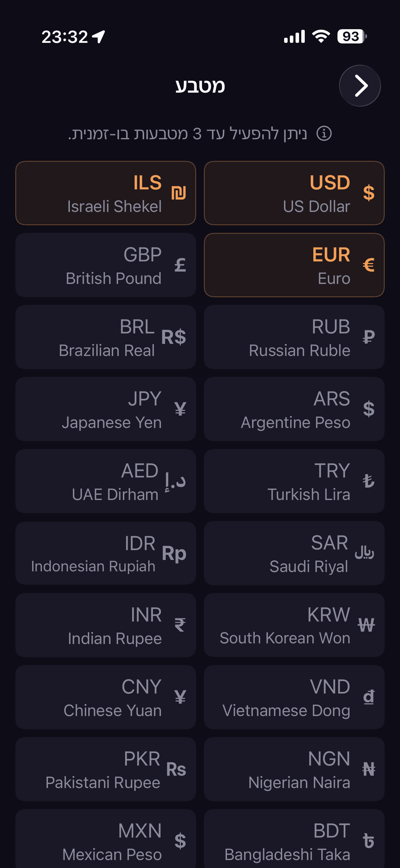Tap the Turkish lira symbol icon

tap(368, 481)
